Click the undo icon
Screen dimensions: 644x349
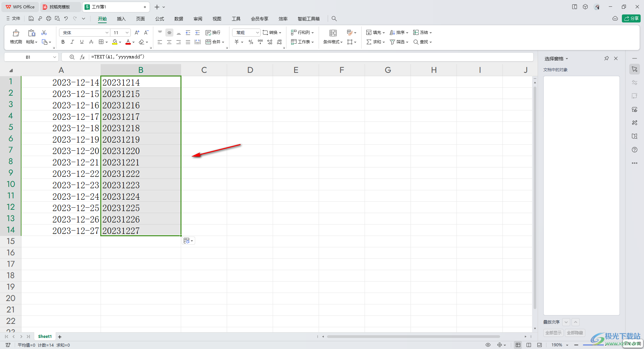(66, 18)
